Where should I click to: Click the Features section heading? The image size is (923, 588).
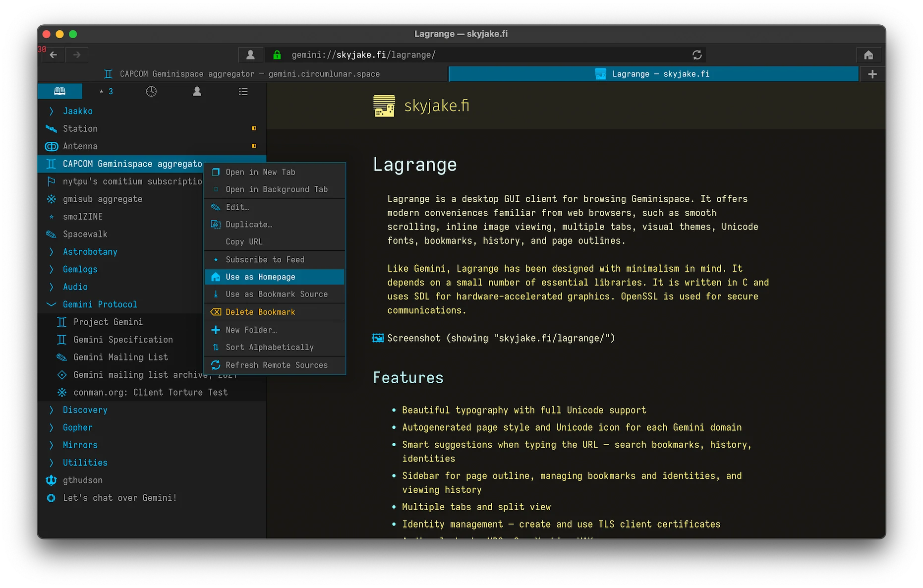(x=408, y=378)
